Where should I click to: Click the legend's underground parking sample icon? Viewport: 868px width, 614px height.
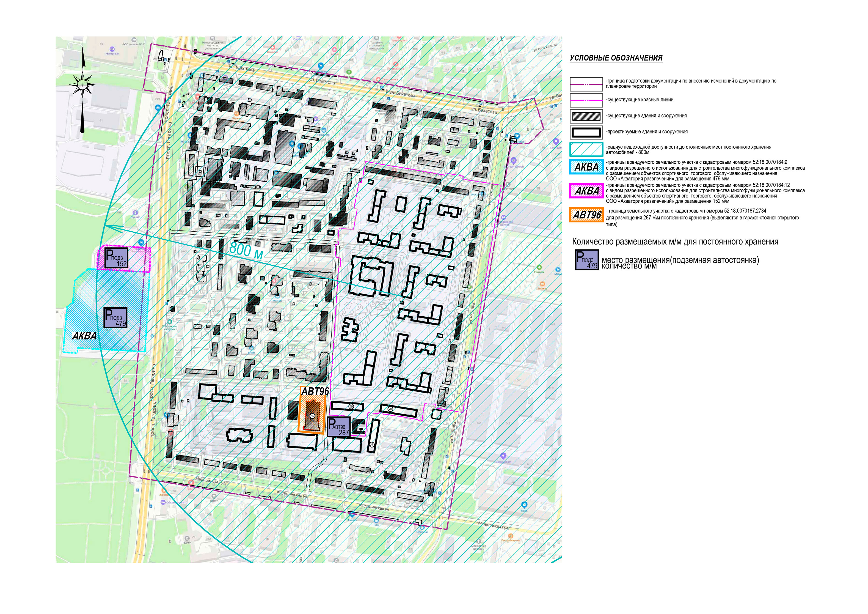tap(586, 260)
